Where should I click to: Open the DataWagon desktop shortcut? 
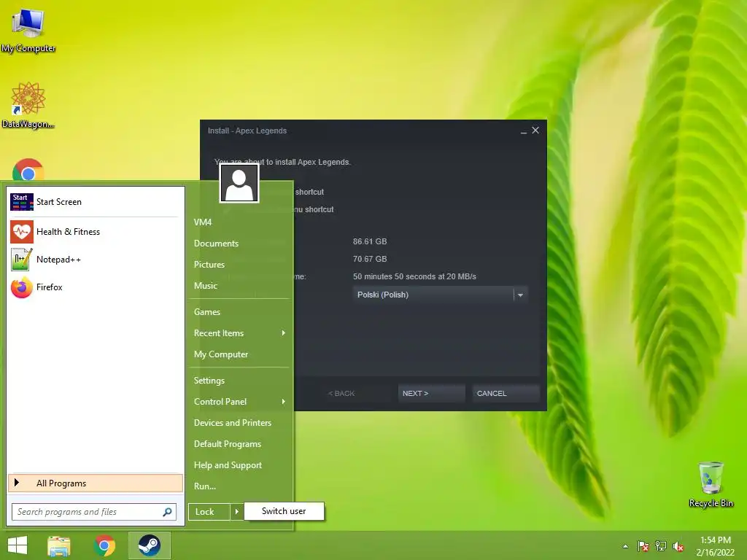[28, 105]
